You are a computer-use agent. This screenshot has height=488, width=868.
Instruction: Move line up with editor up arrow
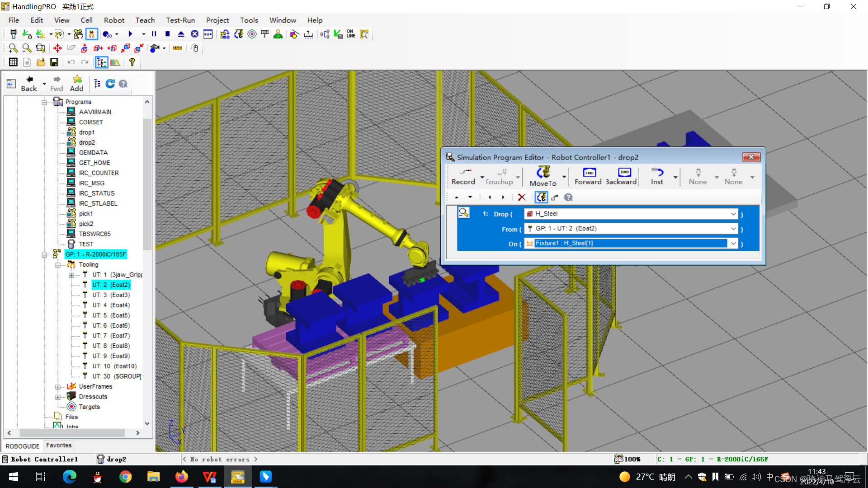(x=457, y=197)
